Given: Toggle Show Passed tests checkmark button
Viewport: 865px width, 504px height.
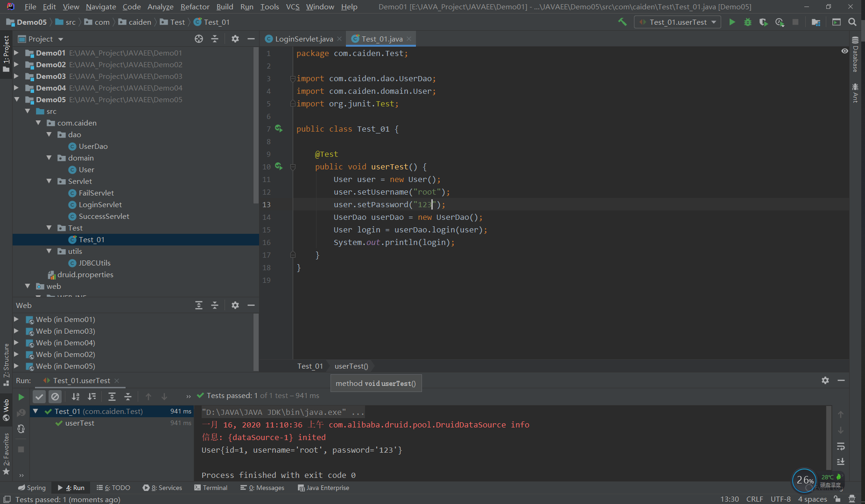Looking at the screenshot, I should point(39,397).
